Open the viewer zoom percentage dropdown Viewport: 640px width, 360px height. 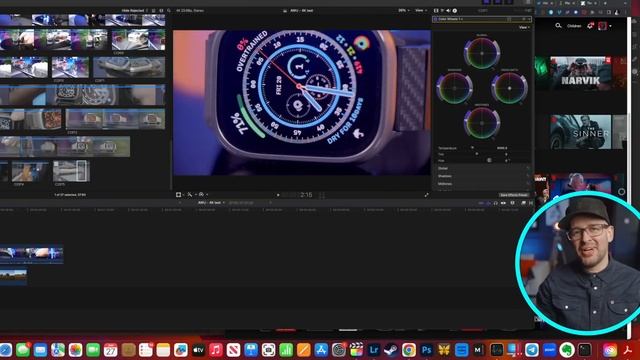click(x=403, y=11)
